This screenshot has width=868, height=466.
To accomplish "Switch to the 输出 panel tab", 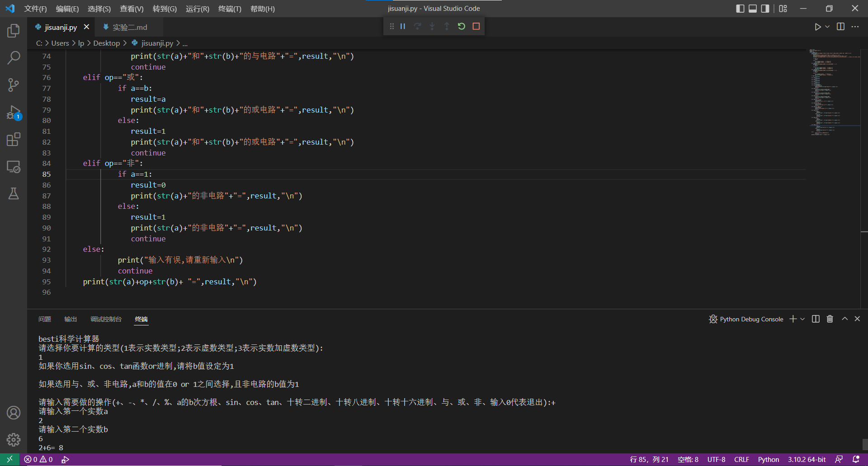I will click(71, 319).
